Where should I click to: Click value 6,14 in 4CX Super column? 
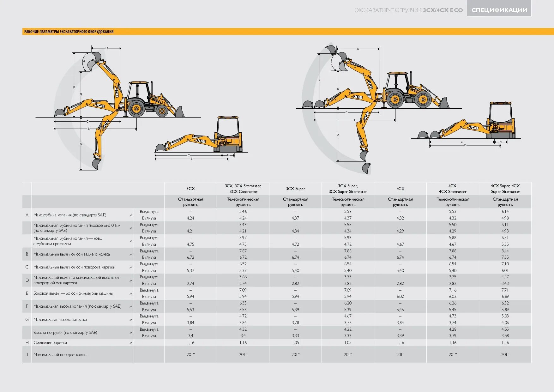(x=505, y=211)
